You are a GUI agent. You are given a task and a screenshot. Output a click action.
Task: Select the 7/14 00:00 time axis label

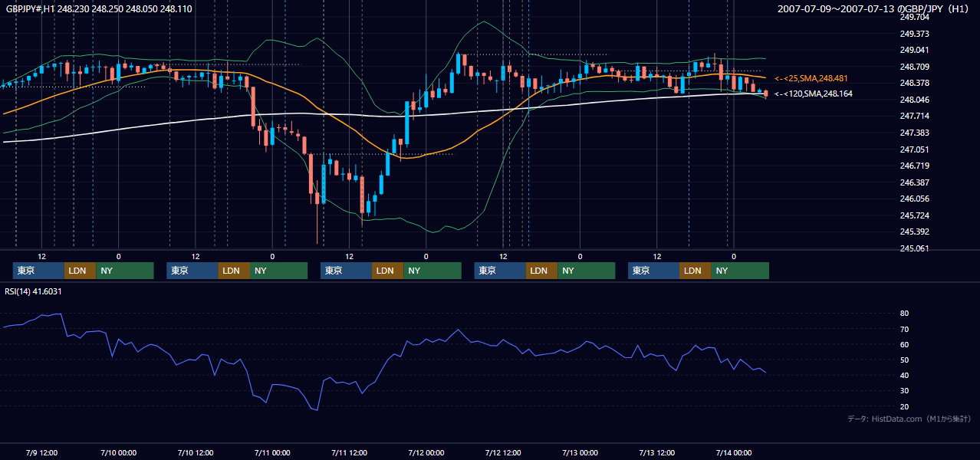(x=734, y=452)
